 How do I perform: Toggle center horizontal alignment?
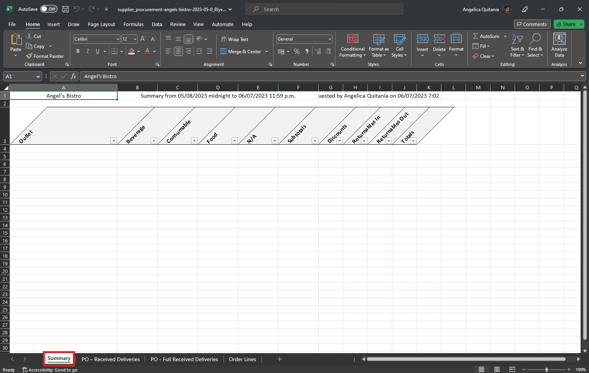(178, 51)
